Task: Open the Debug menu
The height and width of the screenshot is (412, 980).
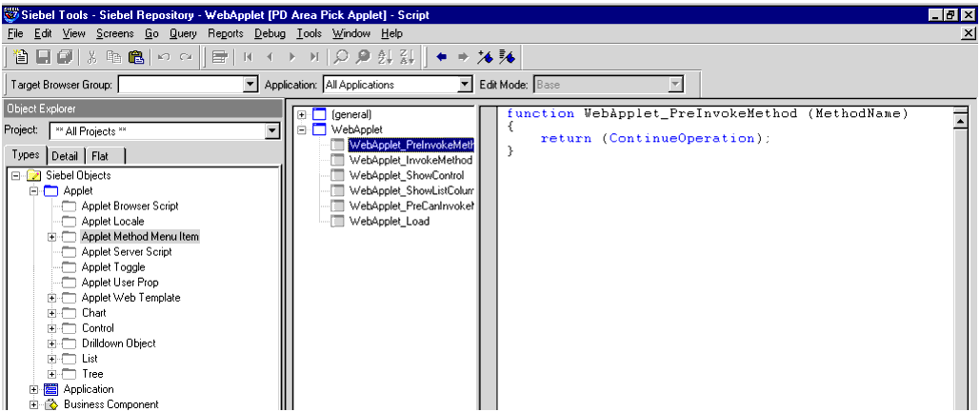Action: [270, 33]
